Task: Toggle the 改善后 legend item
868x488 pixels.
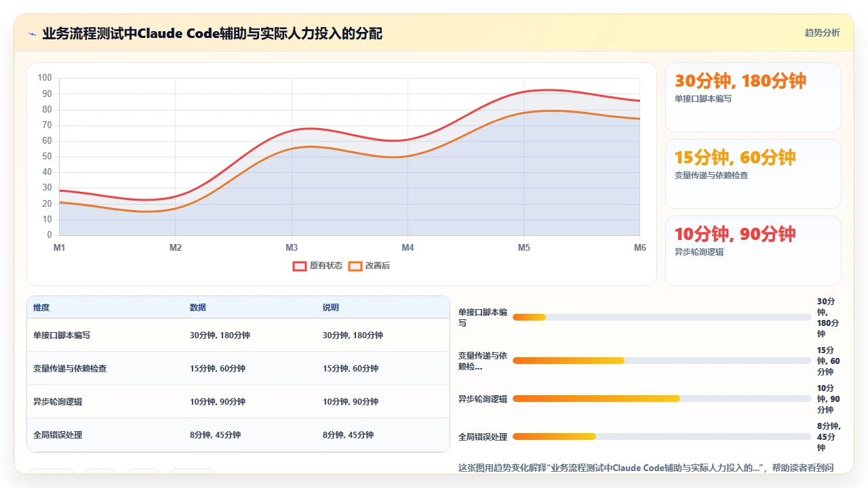Action: 369,266
